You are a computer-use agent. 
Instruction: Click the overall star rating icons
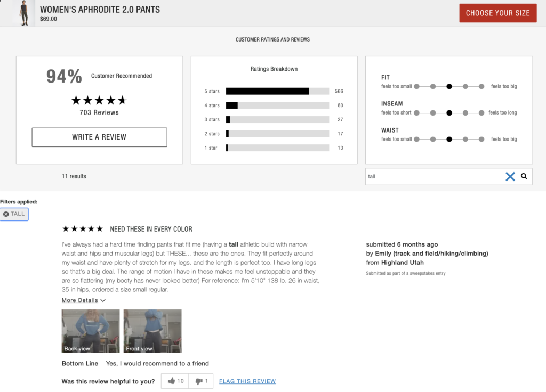99,100
